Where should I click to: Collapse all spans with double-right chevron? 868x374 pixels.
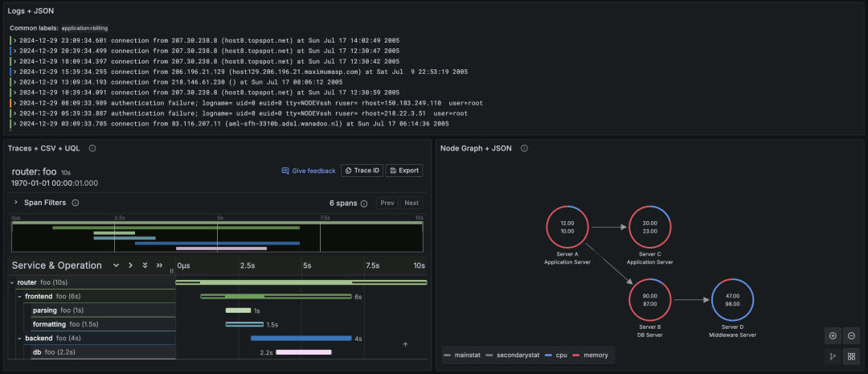159,265
